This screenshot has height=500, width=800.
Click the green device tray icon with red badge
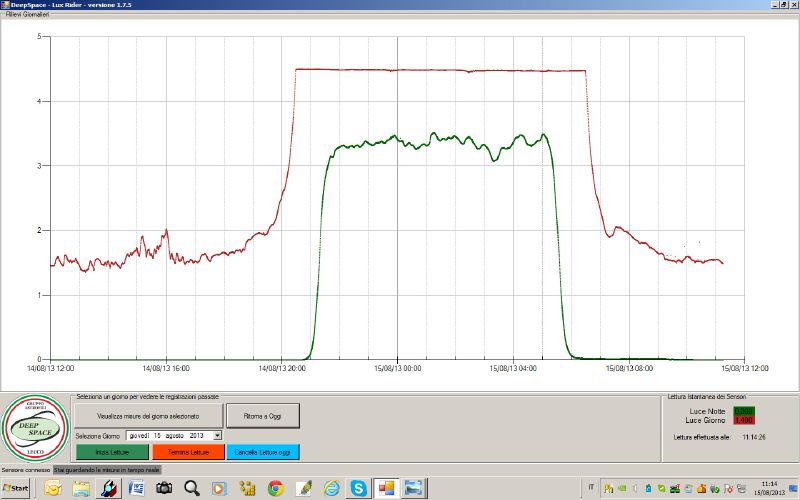pos(675,488)
